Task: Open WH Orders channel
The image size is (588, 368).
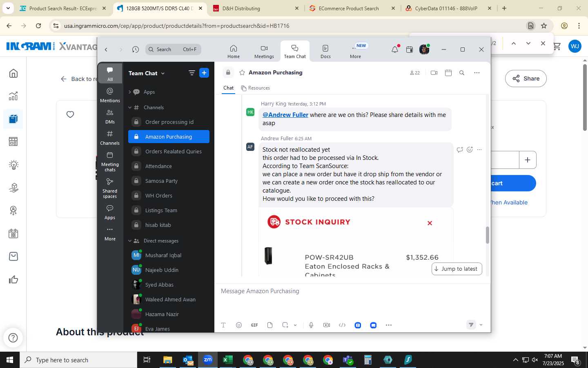Action: pyautogui.click(x=169, y=195)
